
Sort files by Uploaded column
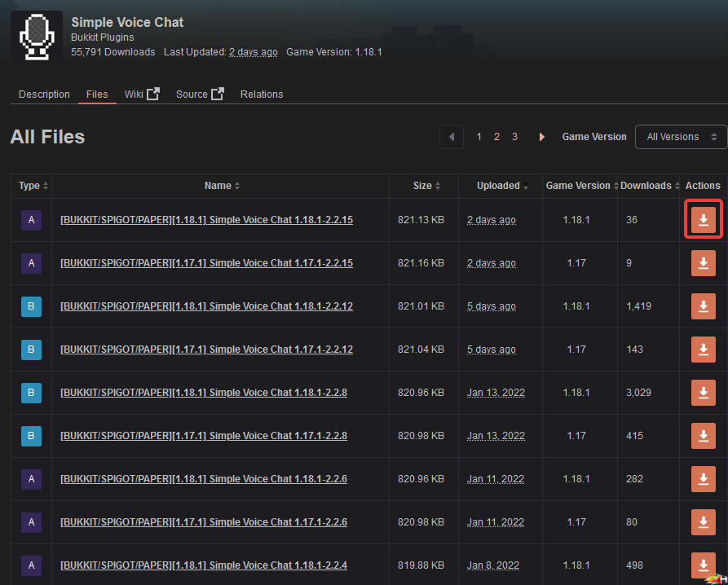(502, 186)
